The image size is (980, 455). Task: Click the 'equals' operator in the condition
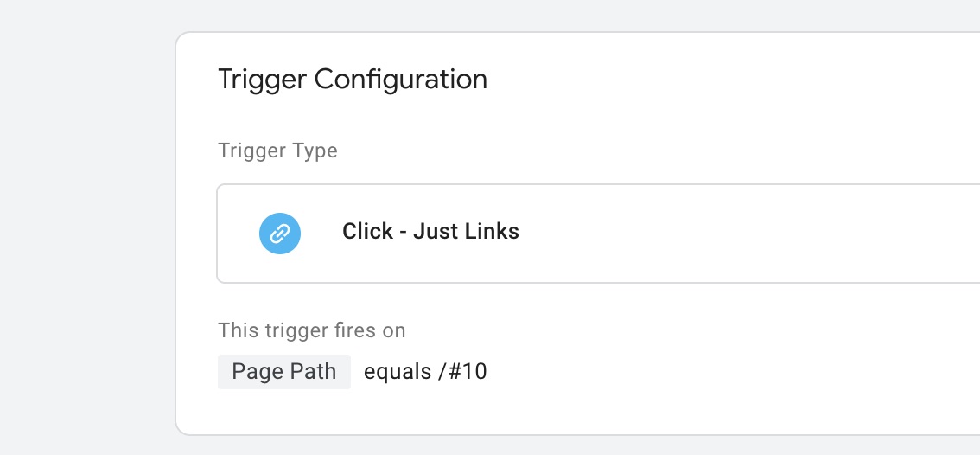pos(398,373)
